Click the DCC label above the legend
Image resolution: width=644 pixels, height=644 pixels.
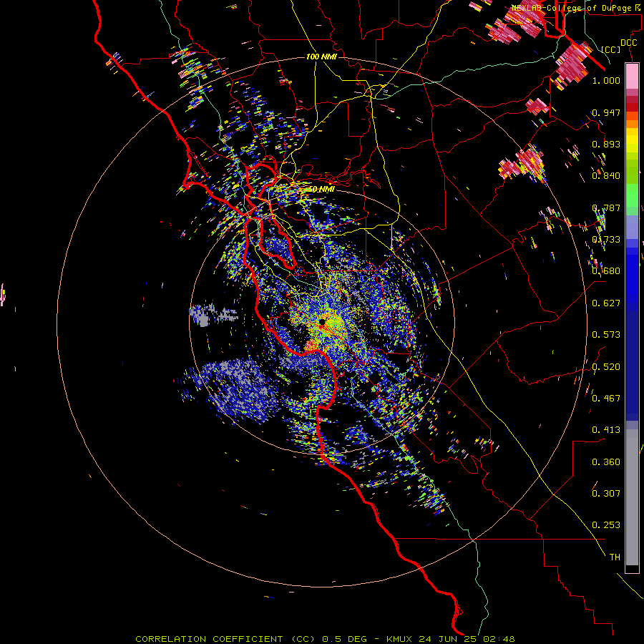point(628,43)
